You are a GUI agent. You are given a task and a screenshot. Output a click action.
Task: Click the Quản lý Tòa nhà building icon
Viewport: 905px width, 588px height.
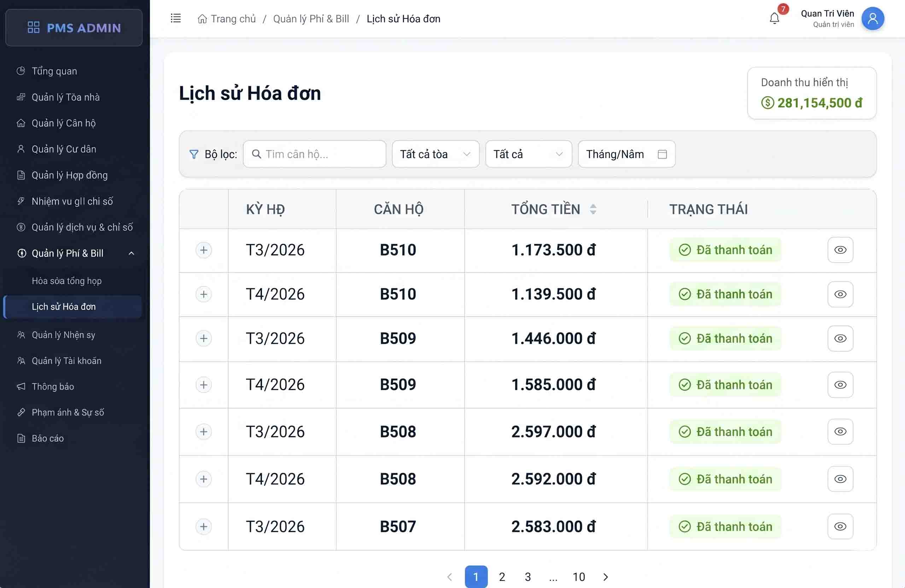pos(21,97)
